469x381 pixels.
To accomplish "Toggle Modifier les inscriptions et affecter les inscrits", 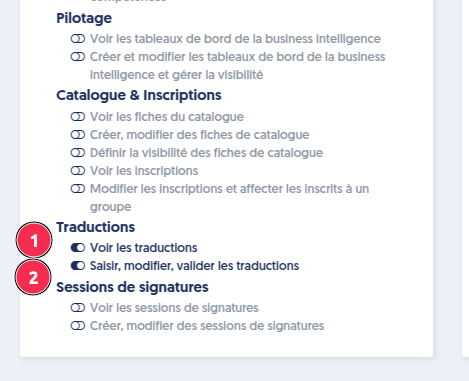I will pyautogui.click(x=78, y=189).
